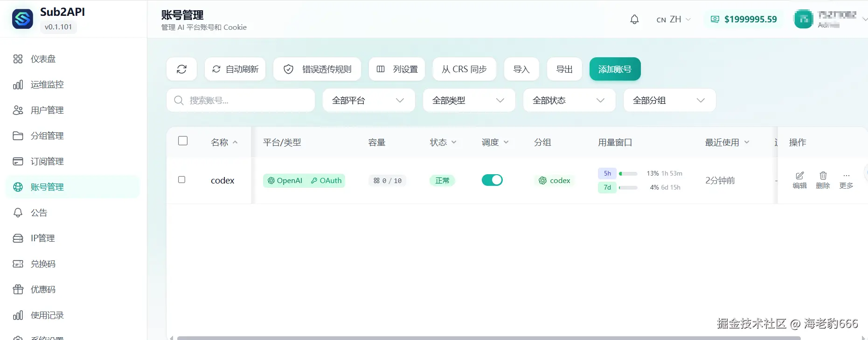The image size is (868, 340).
Task: Open the ZH language dropdown
Action: tap(674, 20)
